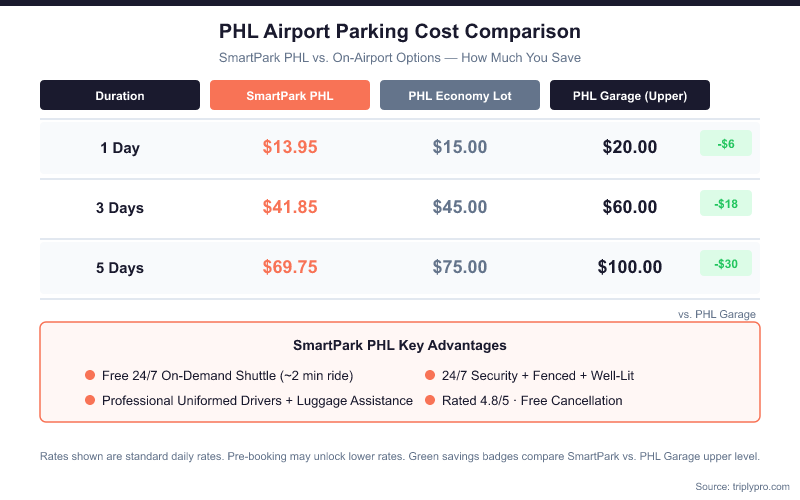Click the vs. PHL Garage note
Screen dimensions: 800x500
pyautogui.click(x=717, y=314)
